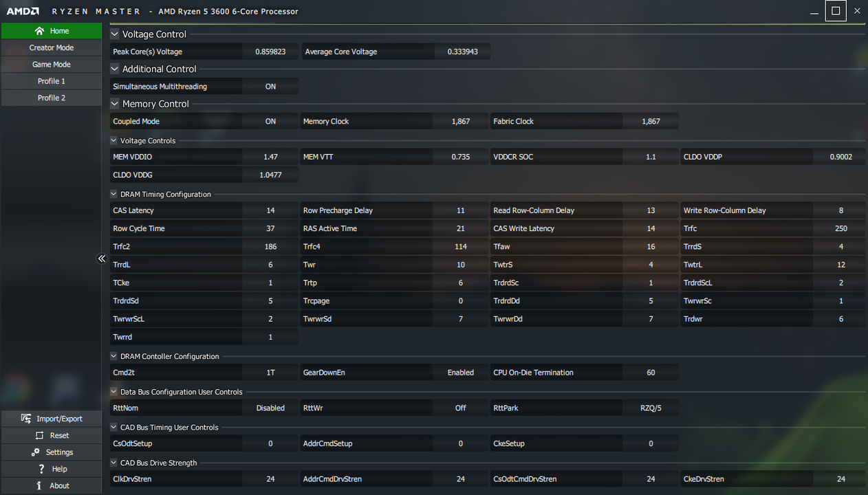Click the TwtrL value 12
The height and width of the screenshot is (495, 868).
click(840, 265)
